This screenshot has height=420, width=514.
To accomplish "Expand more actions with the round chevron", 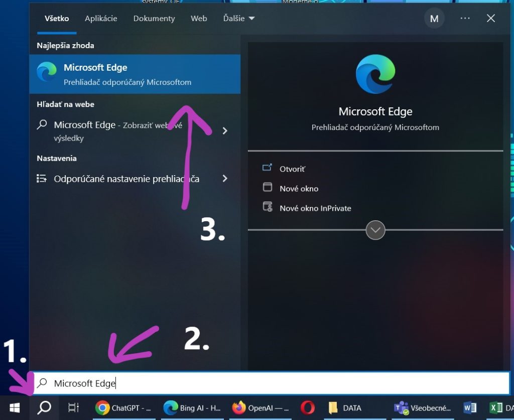I will 375,230.
